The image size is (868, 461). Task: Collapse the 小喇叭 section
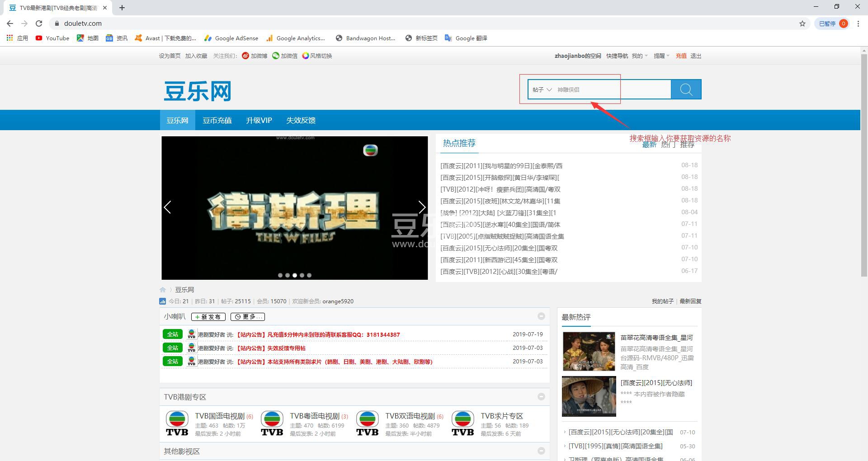[x=541, y=316]
